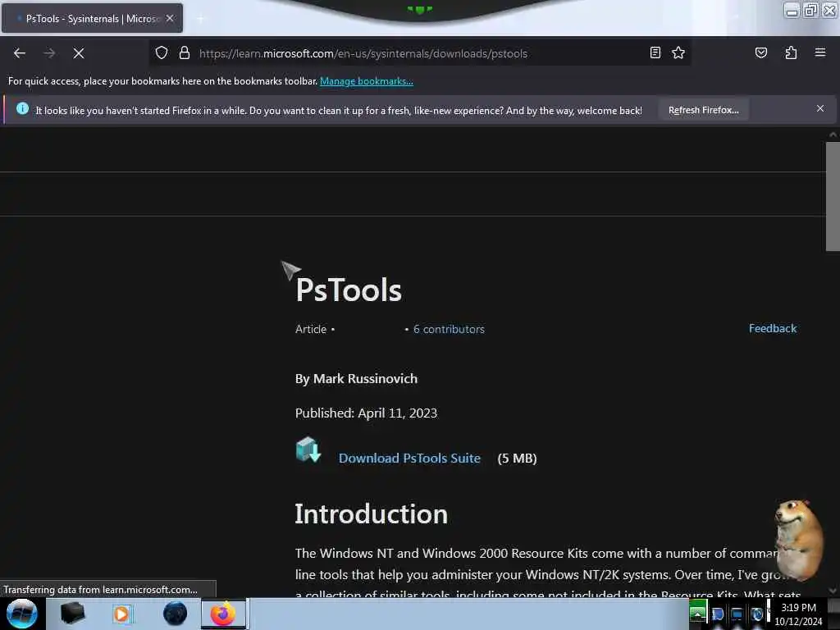This screenshot has height=630, width=840.
Task: Click Download PsTools Suite link
Action: [409, 459]
